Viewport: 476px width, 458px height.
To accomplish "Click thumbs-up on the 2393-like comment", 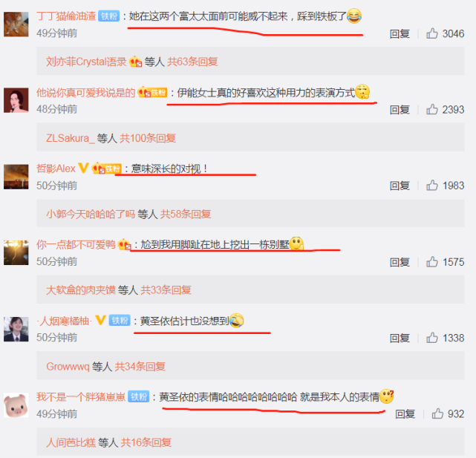I will [x=432, y=110].
